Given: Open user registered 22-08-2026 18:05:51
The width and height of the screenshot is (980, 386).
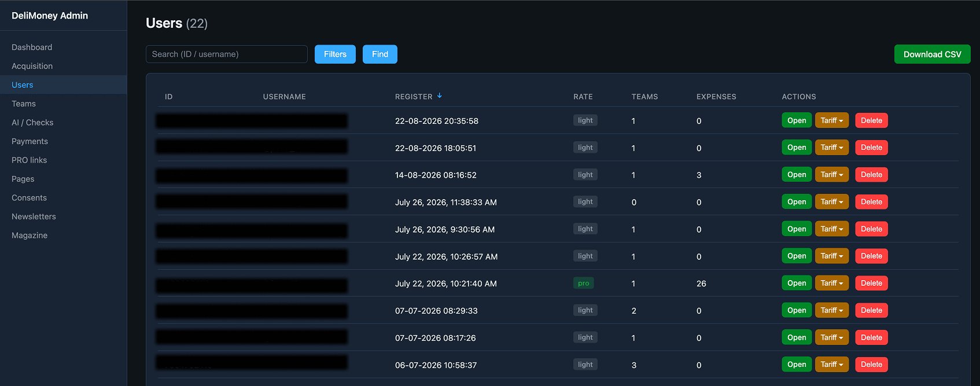Looking at the screenshot, I should tap(797, 148).
